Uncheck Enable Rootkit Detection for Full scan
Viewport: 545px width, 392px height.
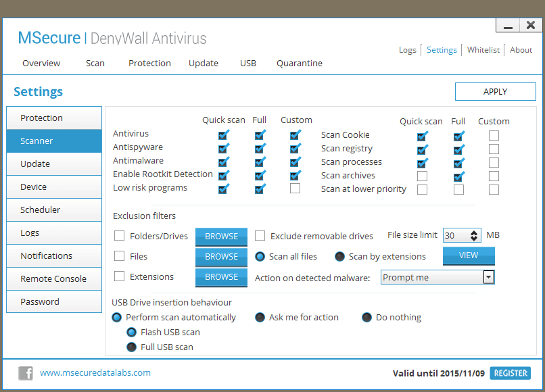coord(260,175)
